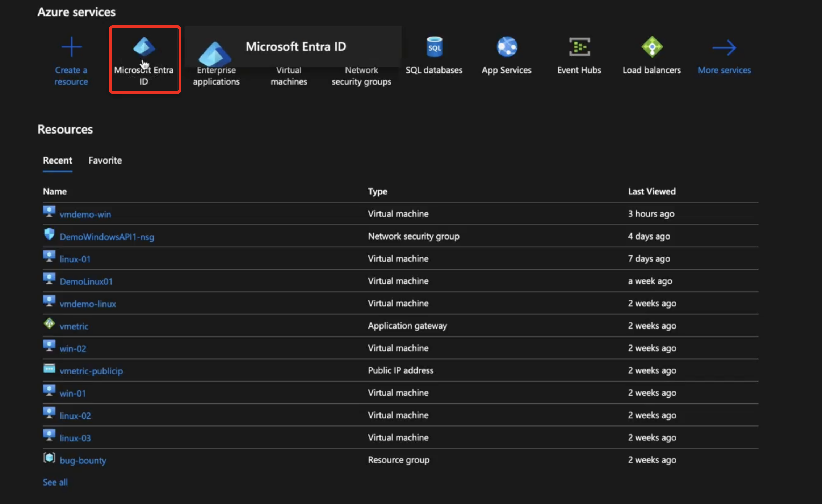
Task: Click the More services arrow icon
Action: click(x=724, y=48)
